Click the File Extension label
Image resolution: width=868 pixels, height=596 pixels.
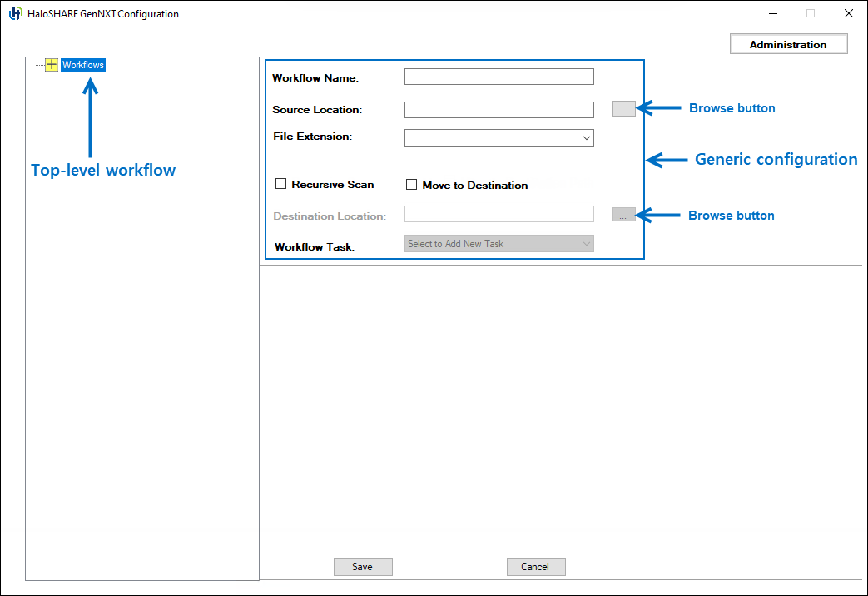point(312,137)
